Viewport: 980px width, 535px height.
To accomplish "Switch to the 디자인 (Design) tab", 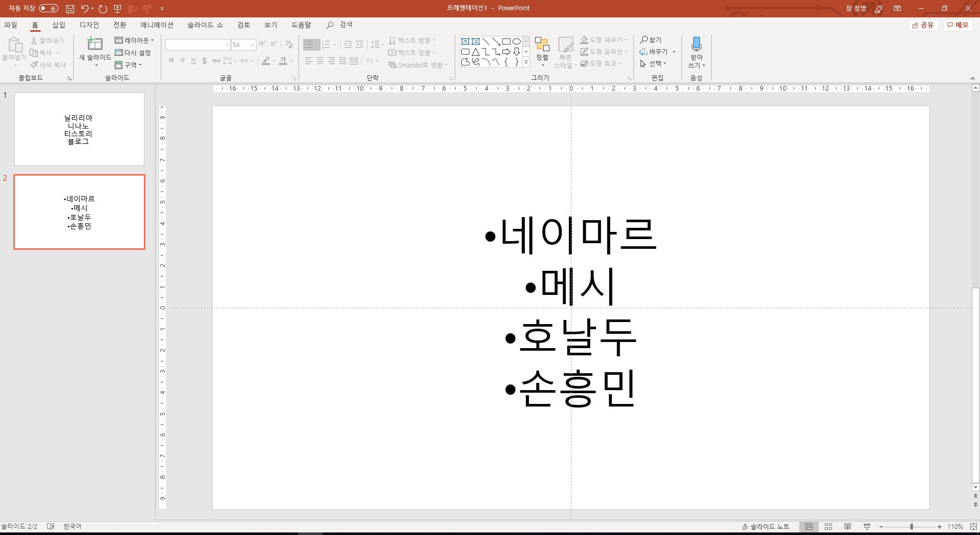I will (90, 25).
